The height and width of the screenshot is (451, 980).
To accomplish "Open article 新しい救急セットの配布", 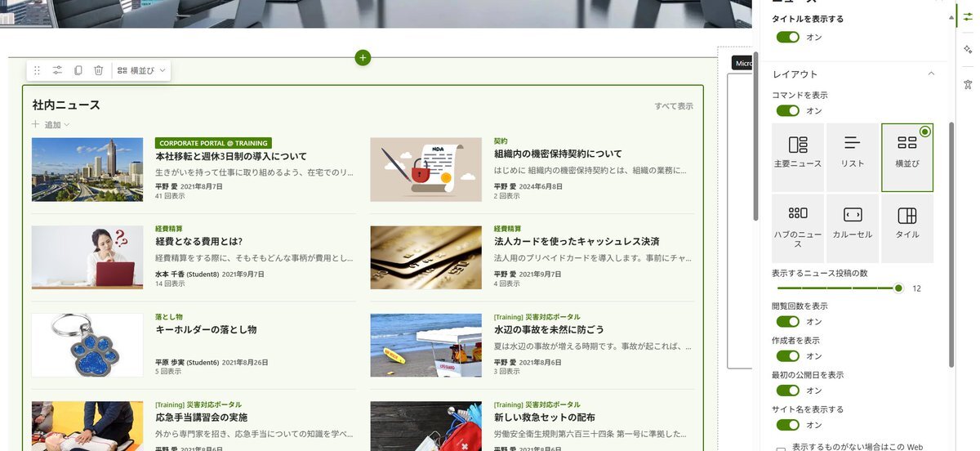I will click(x=545, y=418).
